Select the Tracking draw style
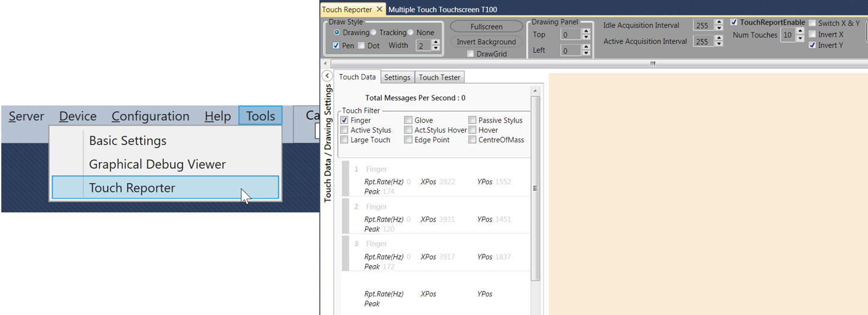Screen dimensions: 868x315 [x=374, y=32]
